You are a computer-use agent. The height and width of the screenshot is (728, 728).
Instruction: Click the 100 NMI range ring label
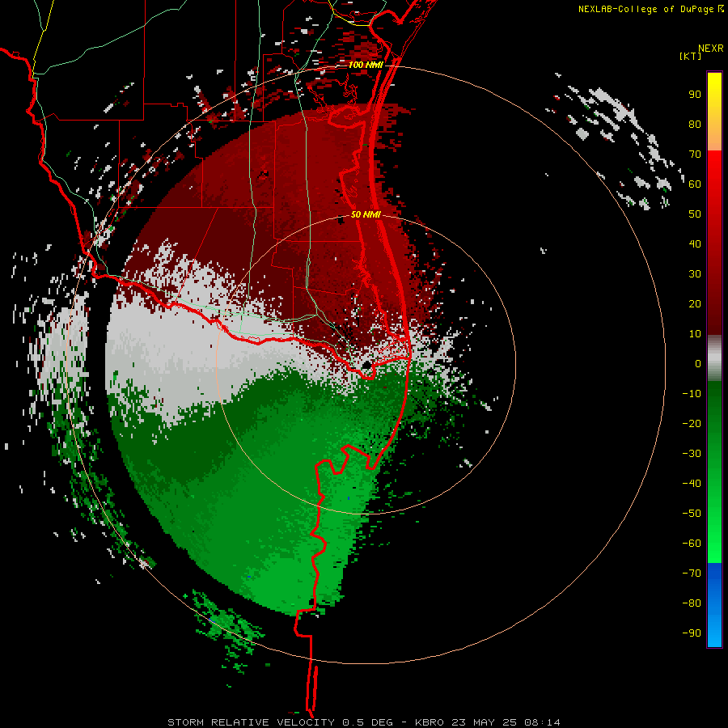(x=366, y=65)
